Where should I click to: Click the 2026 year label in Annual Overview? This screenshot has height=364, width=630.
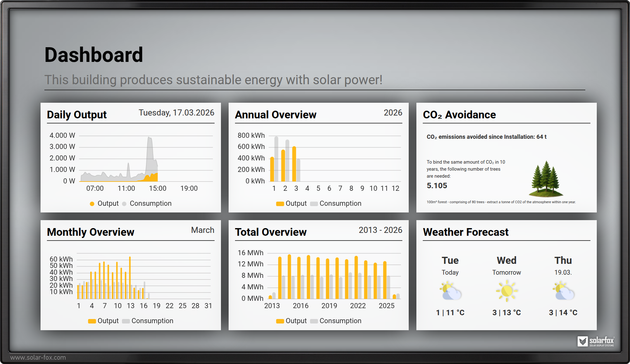(393, 113)
